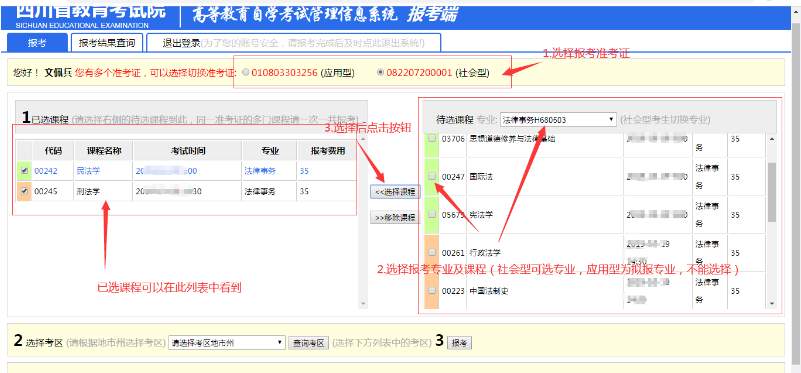Open the 法律事务H680503 major dropdown
The image size is (801, 373).
[558, 120]
